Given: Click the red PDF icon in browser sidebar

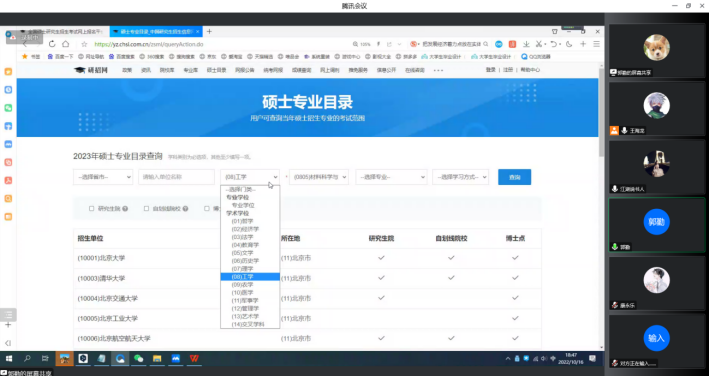Looking at the screenshot, I should click(8, 180).
